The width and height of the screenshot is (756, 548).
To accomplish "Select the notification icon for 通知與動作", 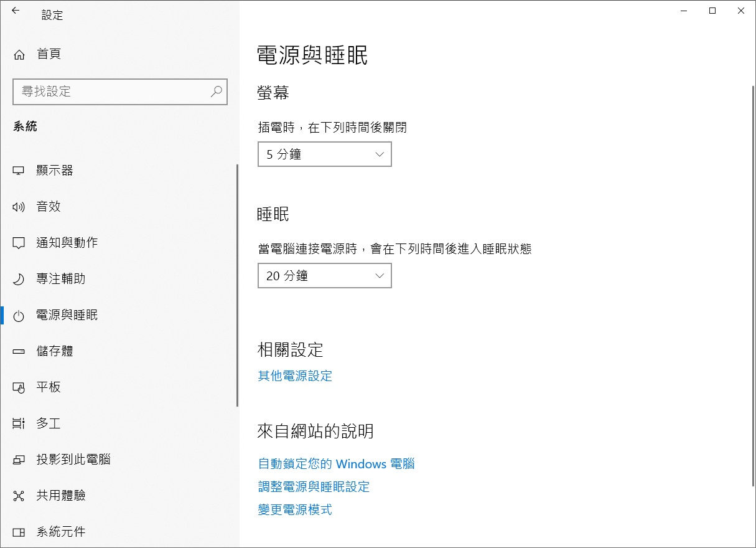I will coord(19,243).
